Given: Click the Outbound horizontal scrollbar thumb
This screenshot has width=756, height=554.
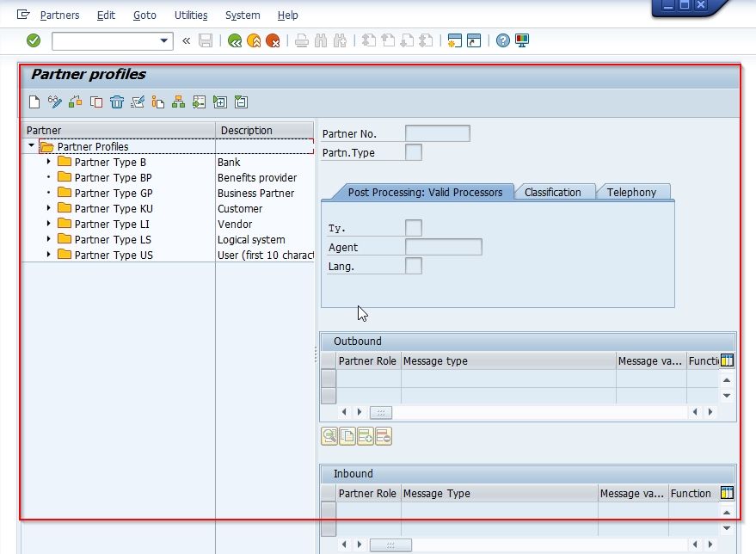Looking at the screenshot, I should click(381, 413).
